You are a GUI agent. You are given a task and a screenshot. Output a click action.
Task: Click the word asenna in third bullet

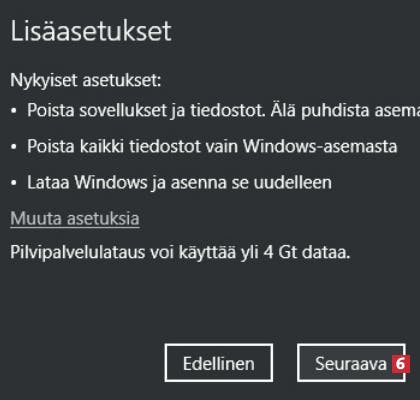[199, 183]
